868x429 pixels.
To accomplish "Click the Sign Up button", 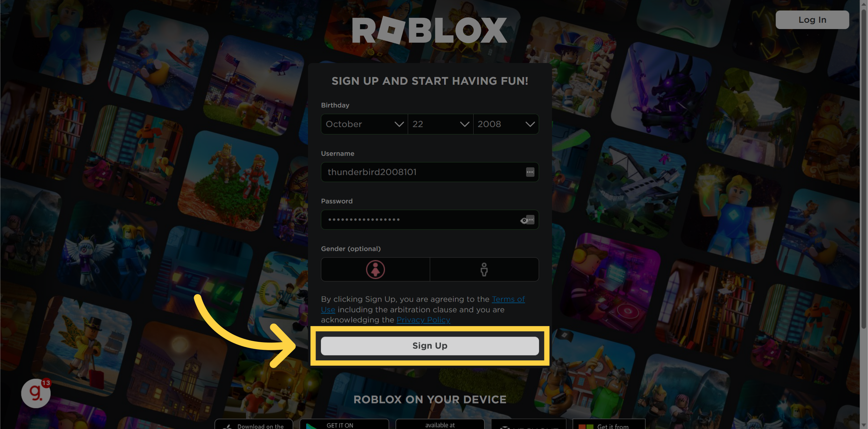I will coord(429,345).
